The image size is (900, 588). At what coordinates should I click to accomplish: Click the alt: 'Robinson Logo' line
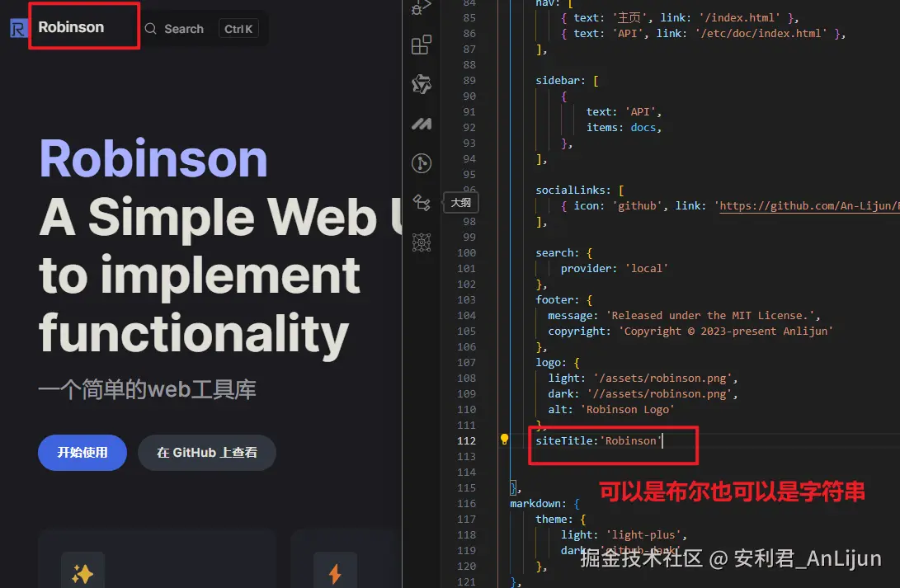click(611, 410)
